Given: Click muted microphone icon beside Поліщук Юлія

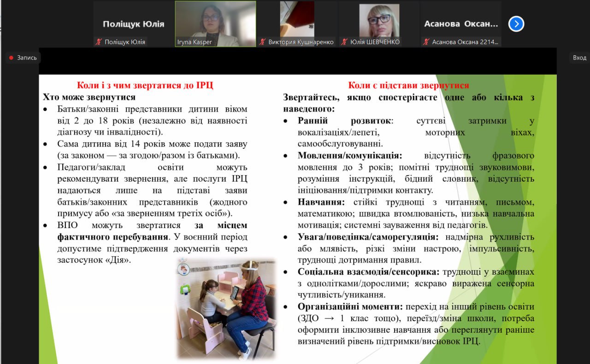Looking at the screenshot, I should point(98,42).
